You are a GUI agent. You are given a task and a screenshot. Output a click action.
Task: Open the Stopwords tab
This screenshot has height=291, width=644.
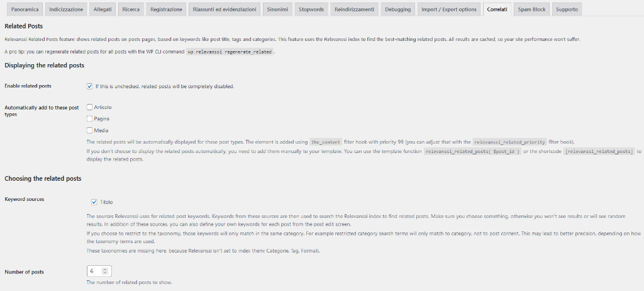[311, 9]
